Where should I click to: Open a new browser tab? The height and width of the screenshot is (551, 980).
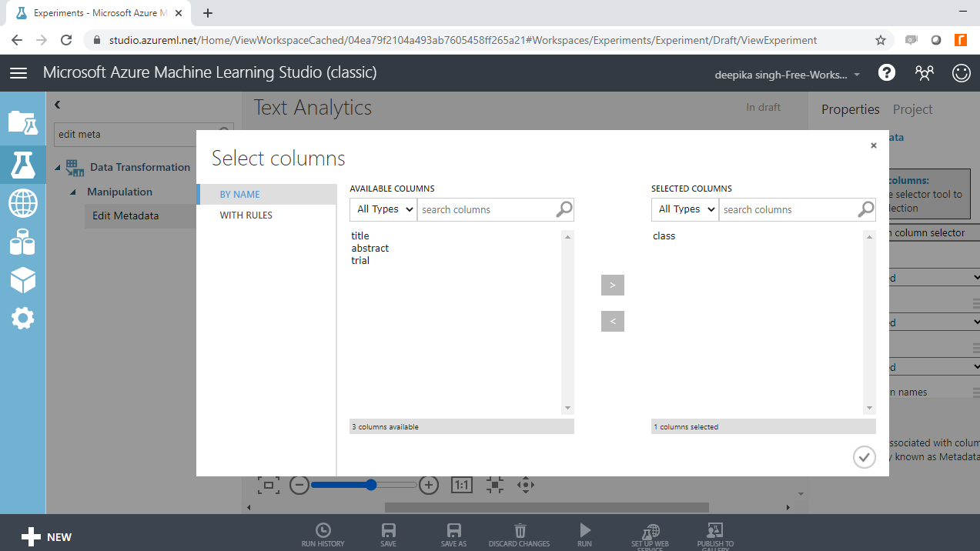[x=208, y=13]
